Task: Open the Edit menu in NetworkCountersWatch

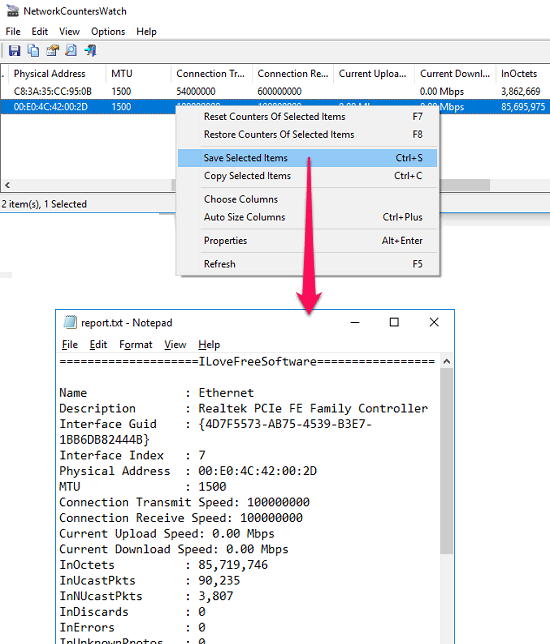Action: tap(39, 32)
